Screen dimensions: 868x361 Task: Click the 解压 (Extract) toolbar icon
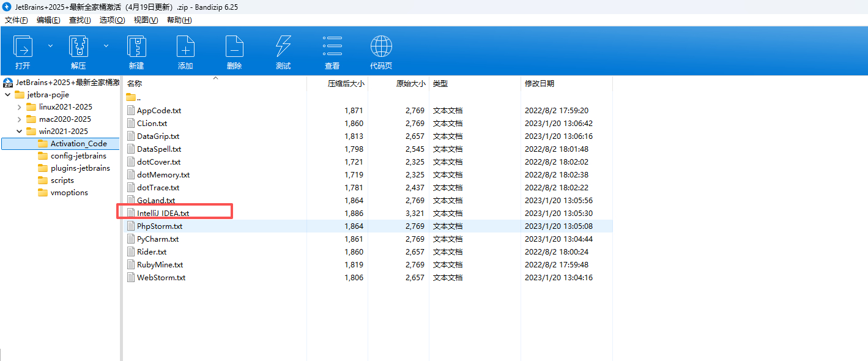coord(78,47)
